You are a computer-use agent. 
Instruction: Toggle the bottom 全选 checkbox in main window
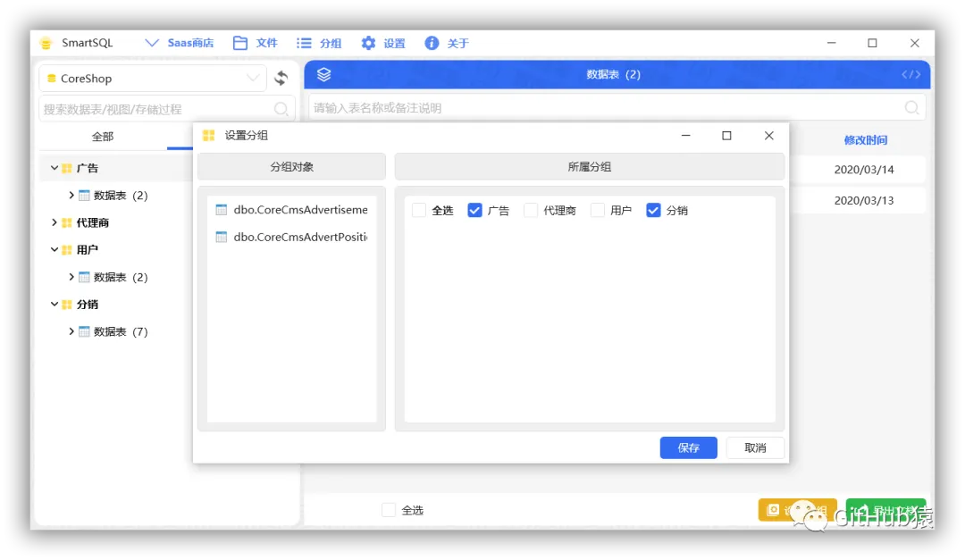coord(389,510)
